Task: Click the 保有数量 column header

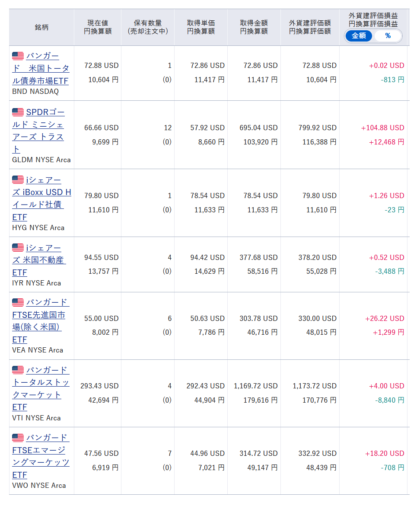Action: 148,27
